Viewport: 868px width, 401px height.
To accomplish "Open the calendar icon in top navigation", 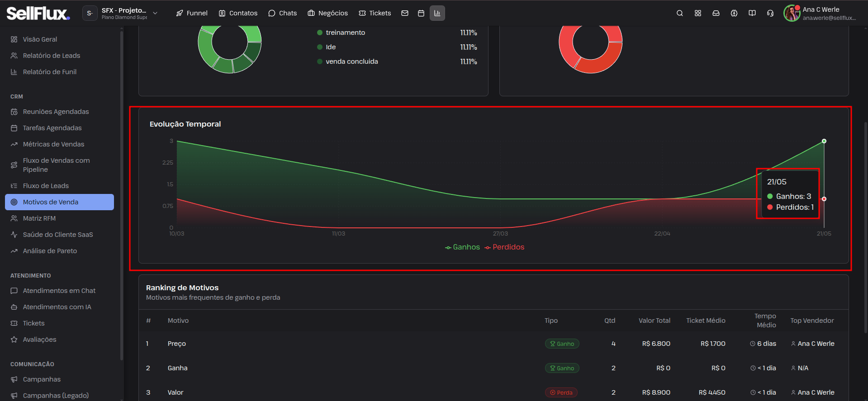I will pos(421,13).
